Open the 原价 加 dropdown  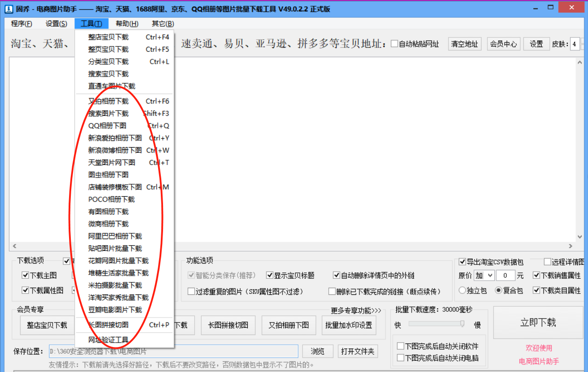(484, 275)
